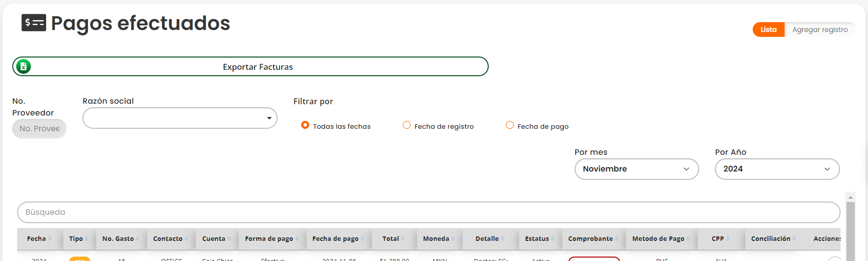Expand the Por mes Noviembre dropdown

tap(636, 169)
